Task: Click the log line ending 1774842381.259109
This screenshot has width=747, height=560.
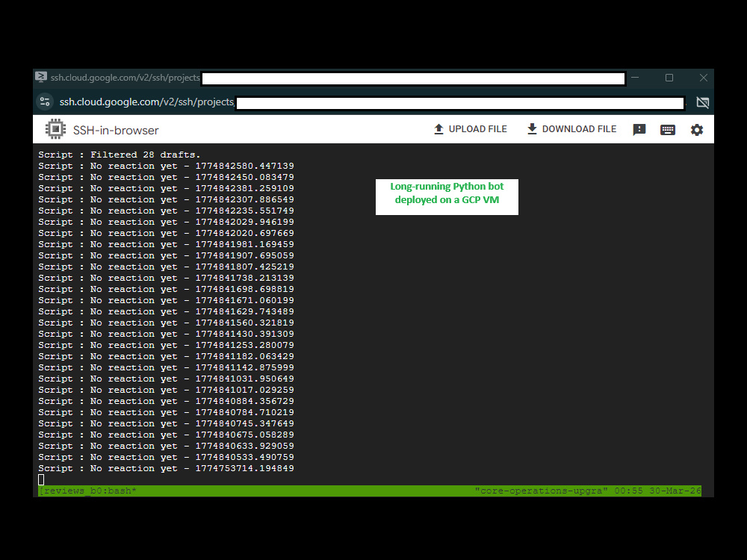Action: click(x=167, y=188)
